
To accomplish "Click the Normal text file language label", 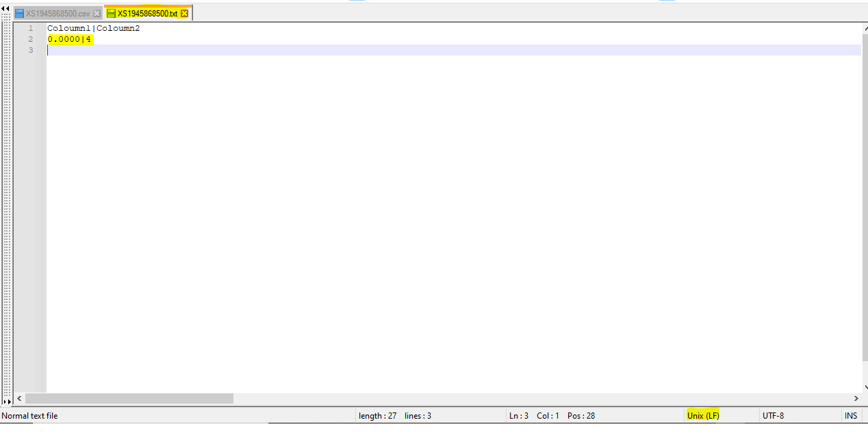I will click(30, 416).
